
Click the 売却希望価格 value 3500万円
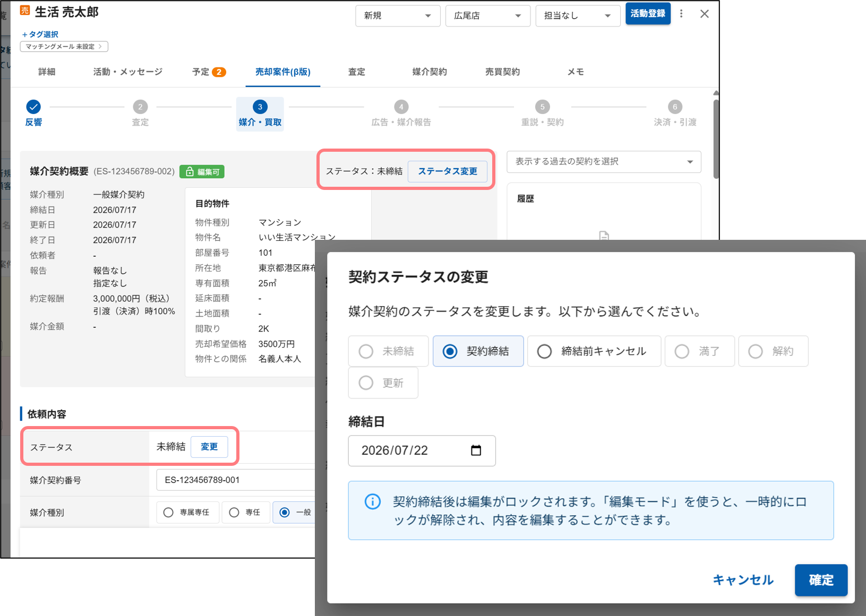click(277, 344)
